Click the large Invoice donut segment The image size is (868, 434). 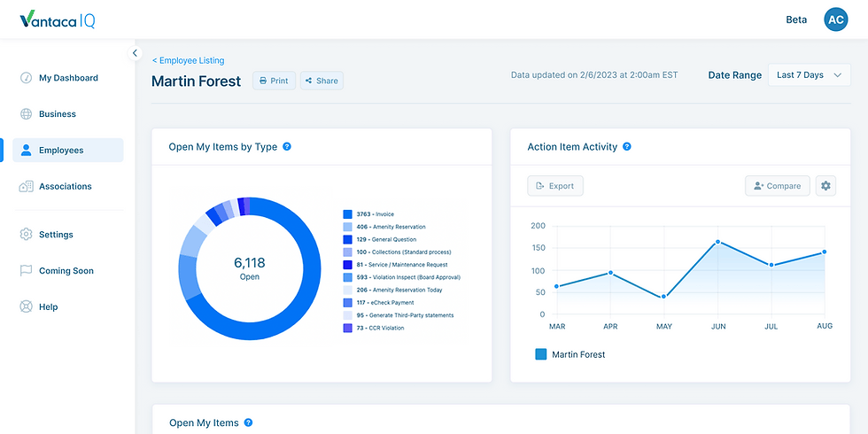click(x=310, y=288)
